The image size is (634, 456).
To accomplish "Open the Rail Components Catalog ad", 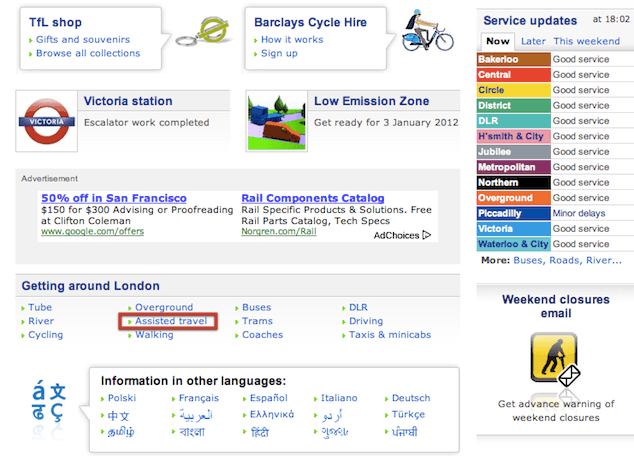I will click(x=313, y=198).
